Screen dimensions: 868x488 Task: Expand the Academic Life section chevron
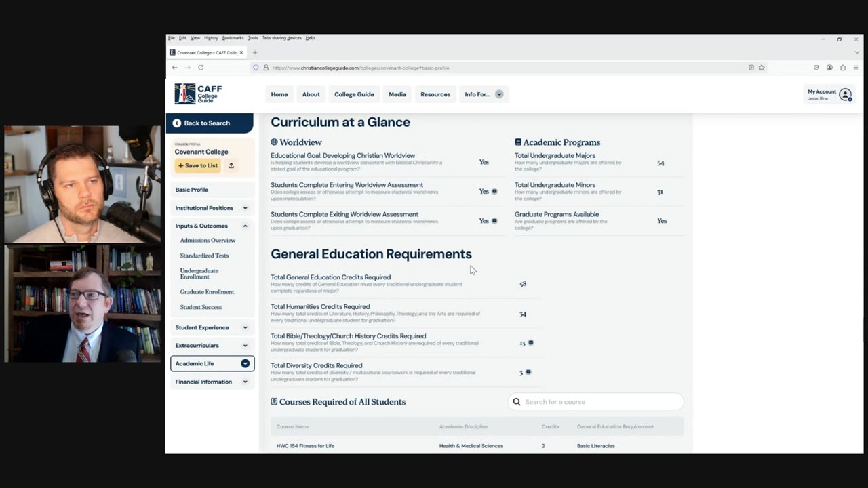[245, 363]
